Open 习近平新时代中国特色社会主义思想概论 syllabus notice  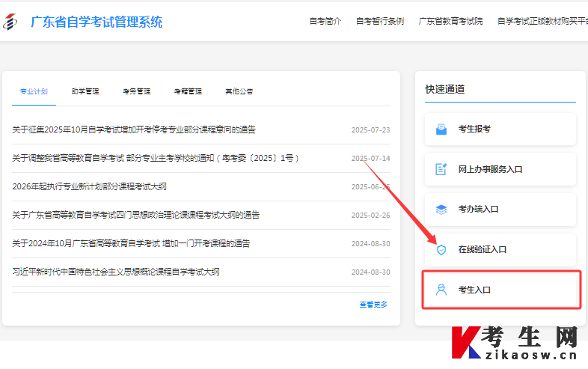[x=116, y=272]
